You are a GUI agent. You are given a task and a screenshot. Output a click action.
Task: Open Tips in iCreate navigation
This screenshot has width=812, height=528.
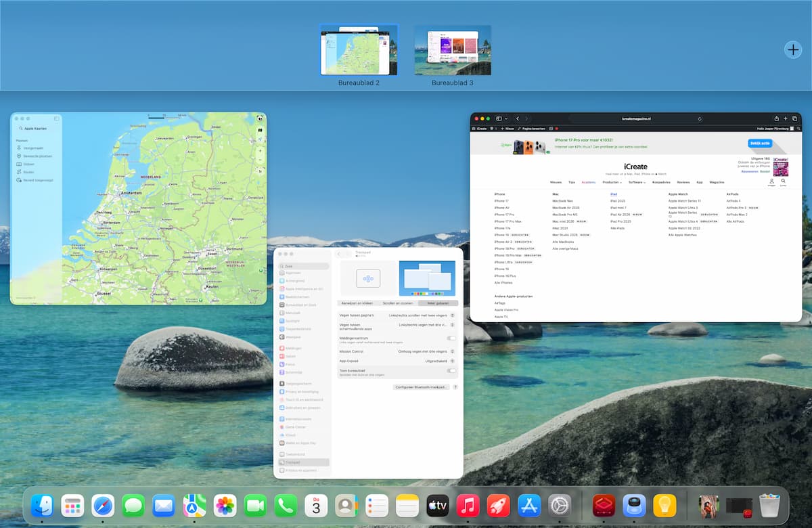572,182
